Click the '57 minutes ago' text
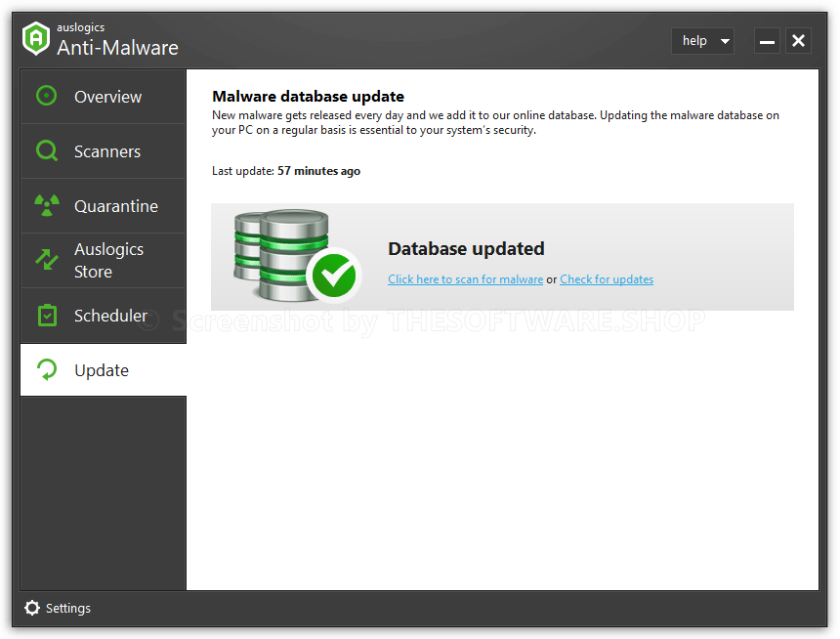The height and width of the screenshot is (639, 840). click(318, 171)
